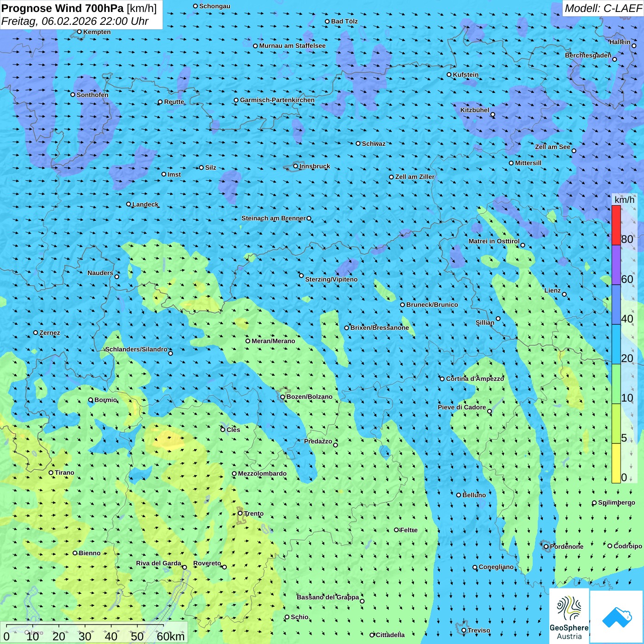Image resolution: width=644 pixels, height=644 pixels.
Task: Click the 'Sterzing/Vipiteno' label
Action: [331, 279]
